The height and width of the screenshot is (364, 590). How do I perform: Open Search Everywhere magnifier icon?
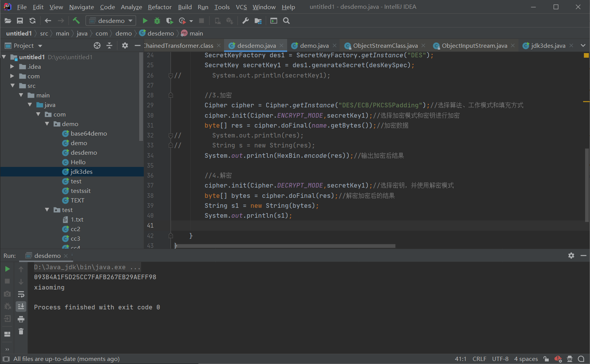[x=286, y=21]
